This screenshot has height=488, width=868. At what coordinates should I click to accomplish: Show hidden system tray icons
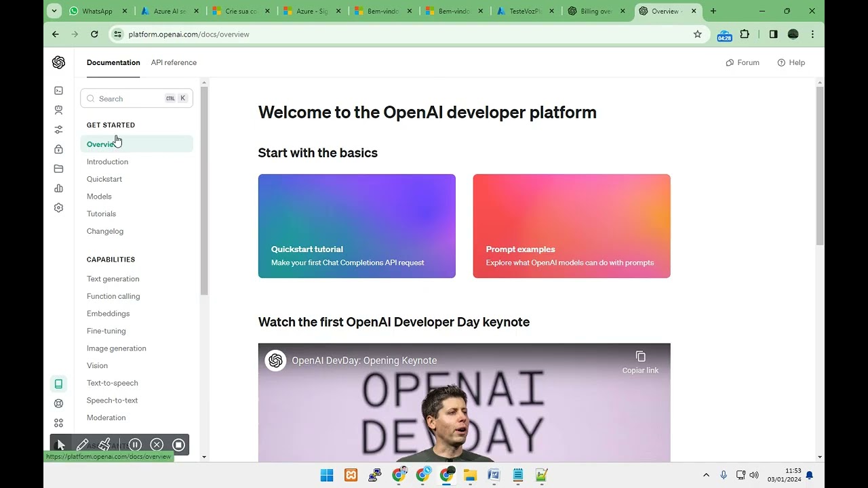(706, 475)
